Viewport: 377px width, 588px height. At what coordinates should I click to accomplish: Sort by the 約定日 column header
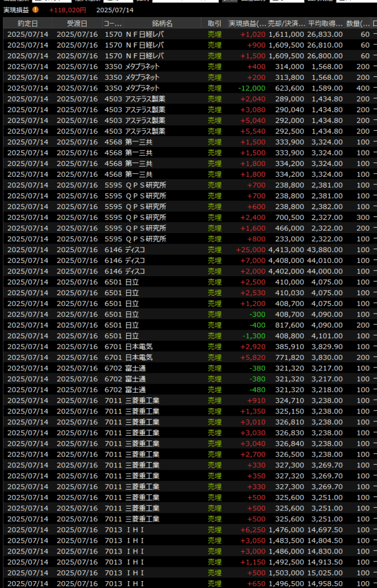[28, 23]
